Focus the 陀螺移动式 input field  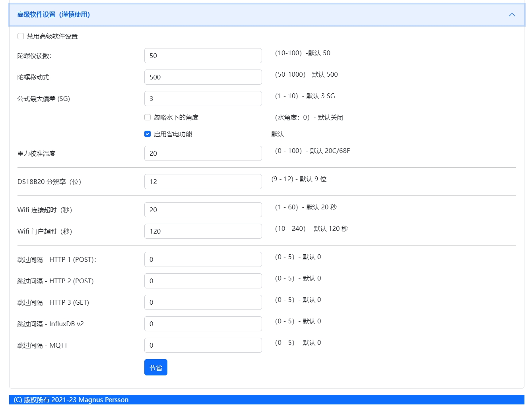pyautogui.click(x=203, y=77)
